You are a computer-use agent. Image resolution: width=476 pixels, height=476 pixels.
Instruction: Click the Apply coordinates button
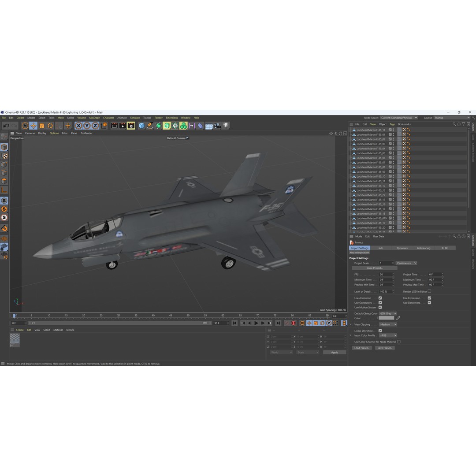(335, 353)
